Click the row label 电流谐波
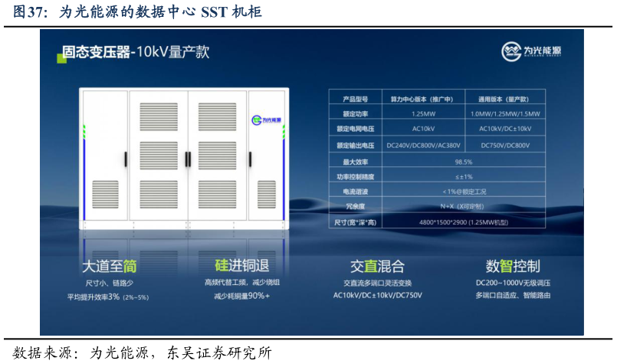The image size is (617, 364). [356, 192]
